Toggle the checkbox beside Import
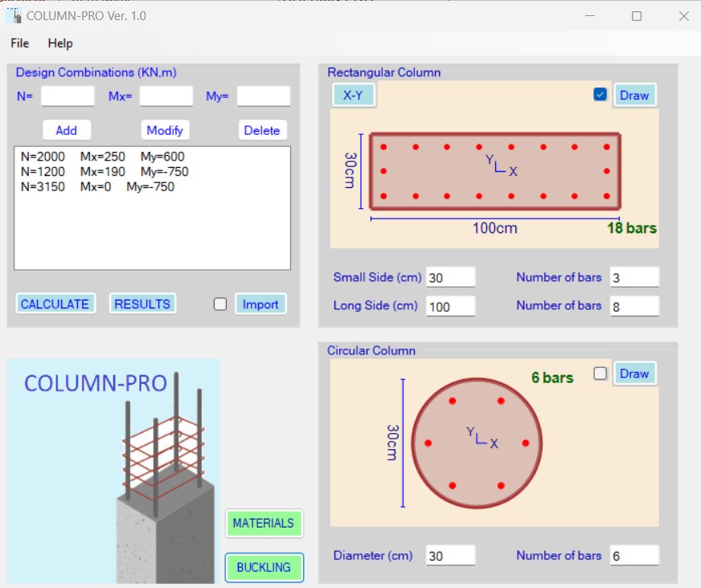 point(220,304)
